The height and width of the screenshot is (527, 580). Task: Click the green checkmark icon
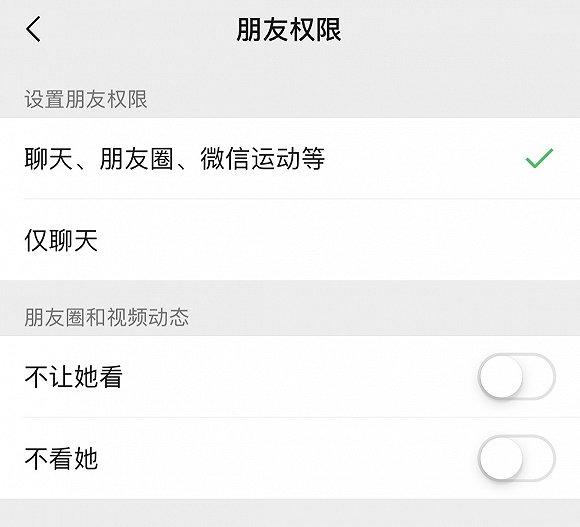pos(539,158)
